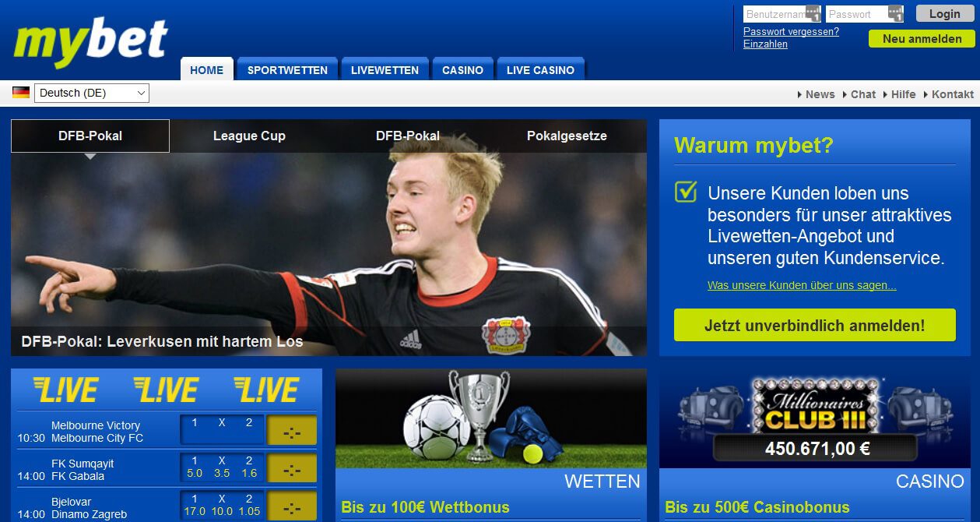Viewport: 980px width, 522px height.
Task: Select odds 17.0 for Bjelovar win
Action: tap(195, 511)
